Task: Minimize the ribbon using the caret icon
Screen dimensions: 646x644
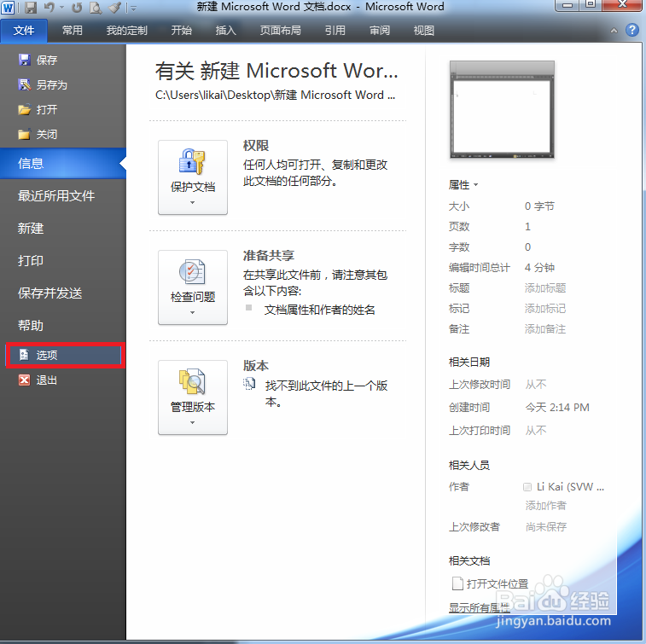Action: click(x=614, y=31)
